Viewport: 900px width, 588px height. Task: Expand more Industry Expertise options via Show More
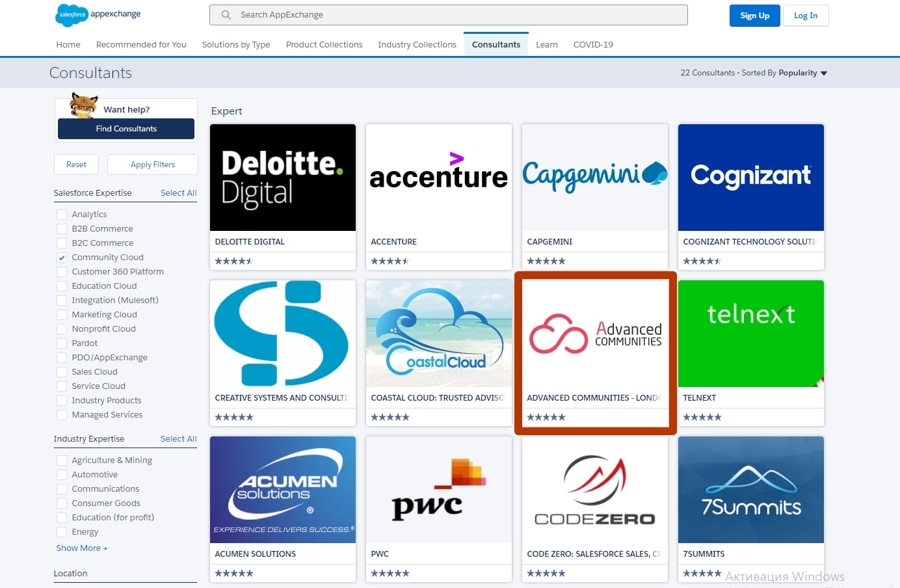pos(81,548)
